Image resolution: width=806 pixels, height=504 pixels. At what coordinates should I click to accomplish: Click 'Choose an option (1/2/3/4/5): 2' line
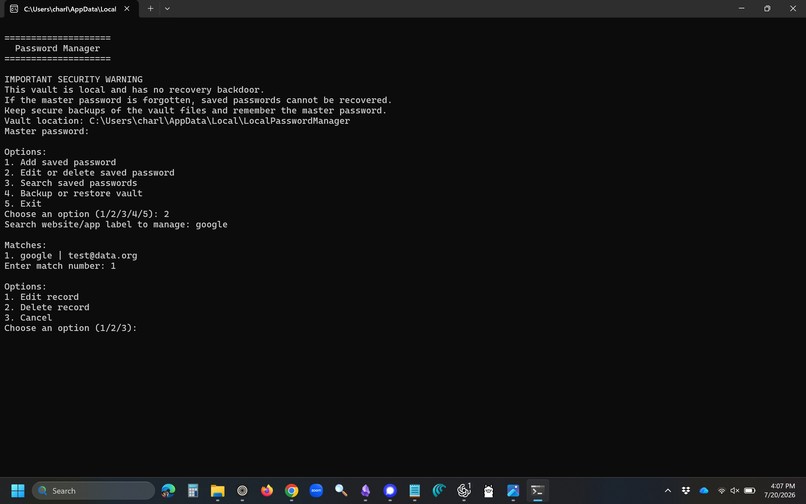click(x=87, y=214)
